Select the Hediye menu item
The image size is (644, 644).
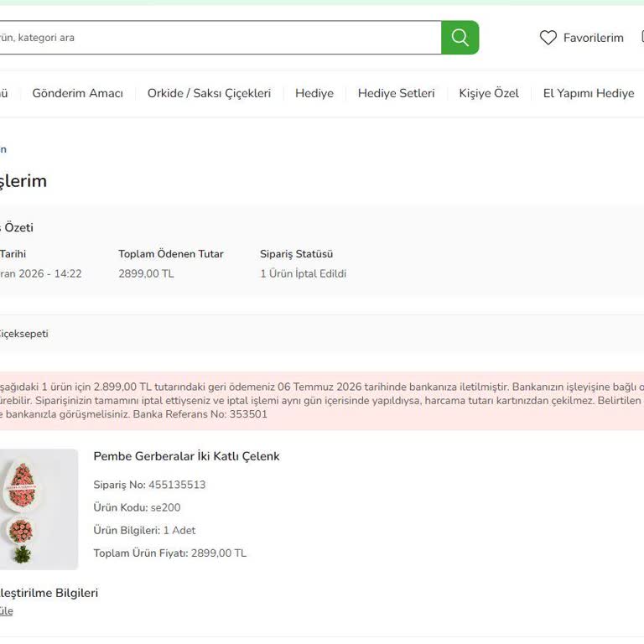314,93
